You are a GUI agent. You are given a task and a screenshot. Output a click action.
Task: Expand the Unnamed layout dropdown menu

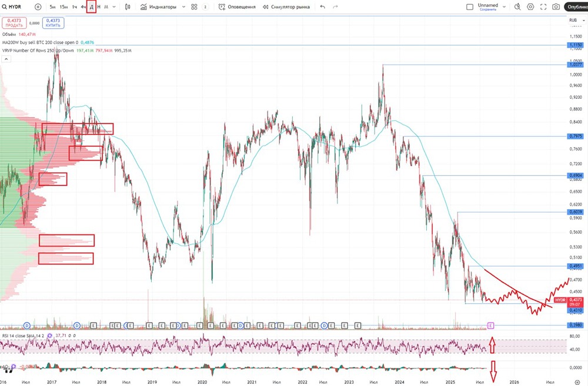[504, 6]
